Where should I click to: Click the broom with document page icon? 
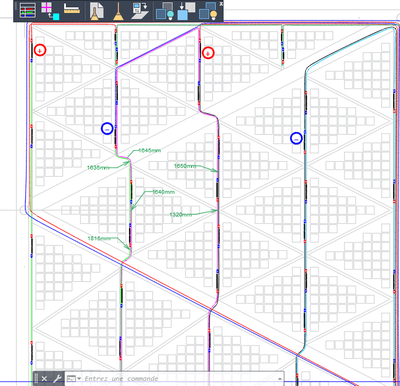point(96,11)
